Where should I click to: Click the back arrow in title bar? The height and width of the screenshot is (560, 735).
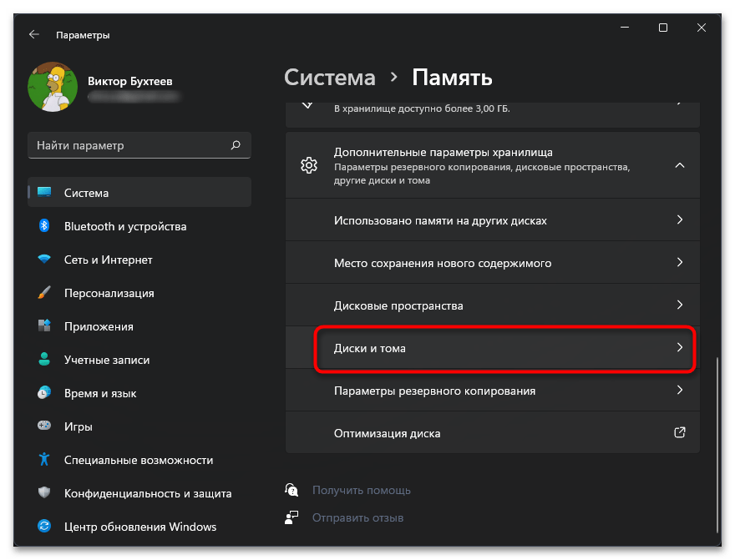point(33,35)
